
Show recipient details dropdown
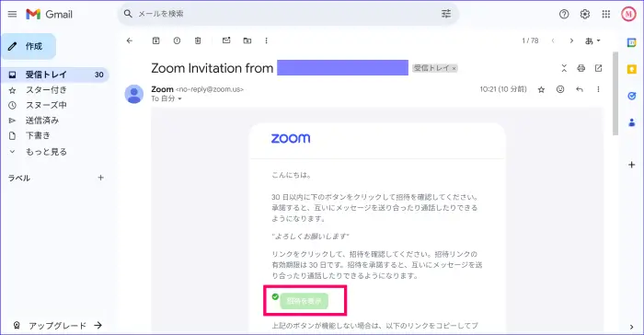click(x=179, y=99)
